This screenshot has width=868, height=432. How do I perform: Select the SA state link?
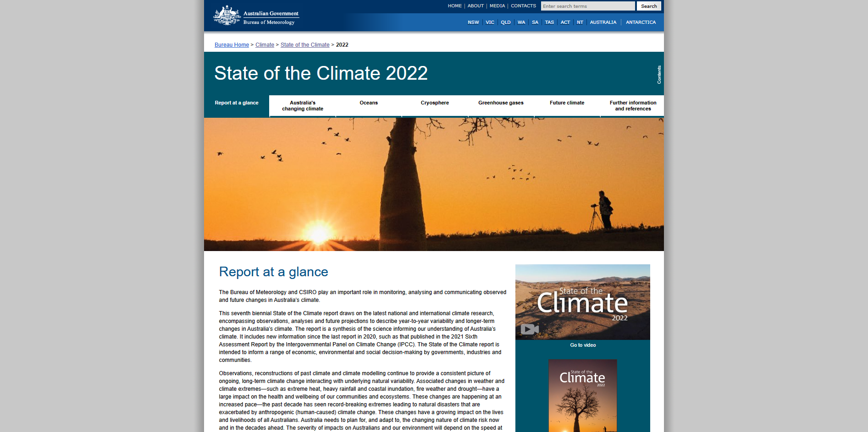pyautogui.click(x=535, y=22)
